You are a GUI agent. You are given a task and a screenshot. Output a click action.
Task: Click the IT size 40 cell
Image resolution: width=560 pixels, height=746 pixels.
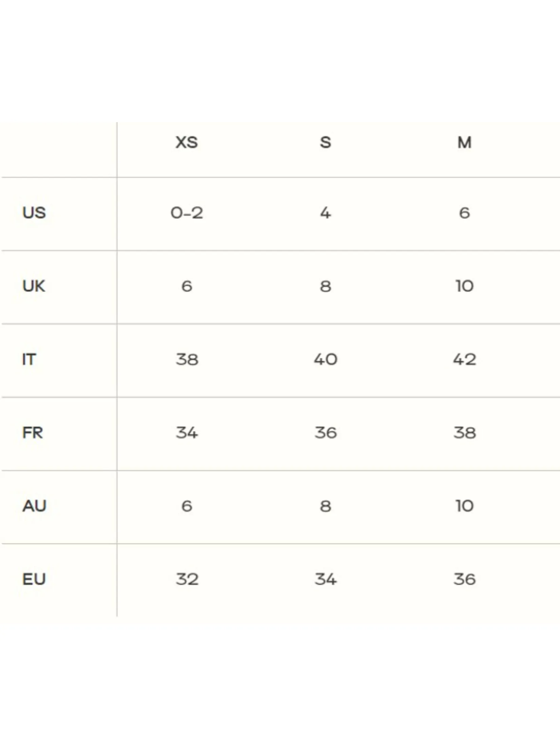point(325,360)
